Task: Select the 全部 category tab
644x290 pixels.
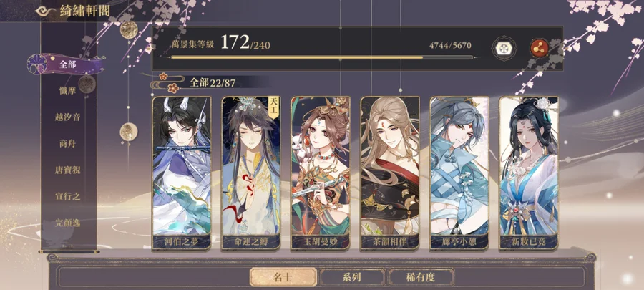Action: (67, 64)
